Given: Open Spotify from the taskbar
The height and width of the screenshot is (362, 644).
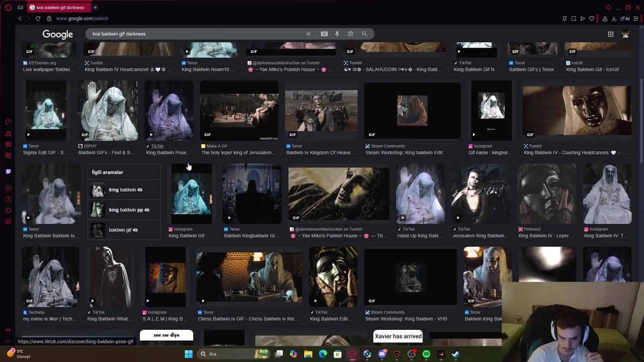Looking at the screenshot, I should click(x=426, y=354).
